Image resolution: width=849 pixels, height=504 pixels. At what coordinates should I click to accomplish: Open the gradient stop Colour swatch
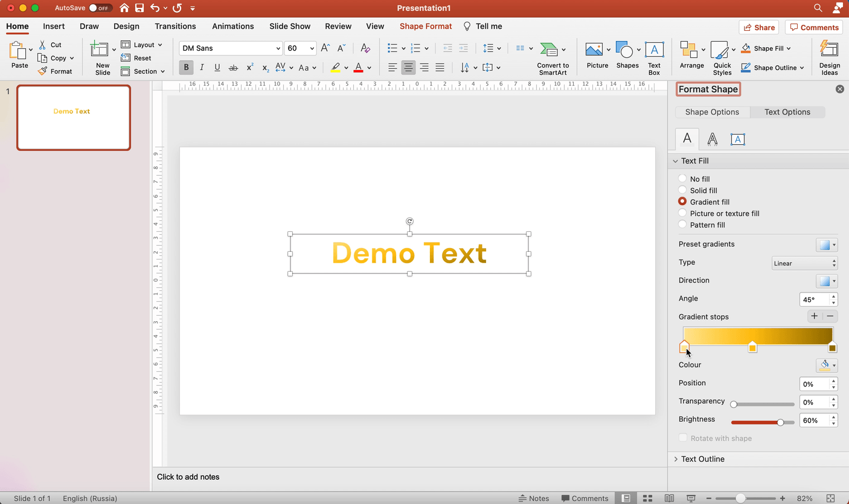(827, 365)
